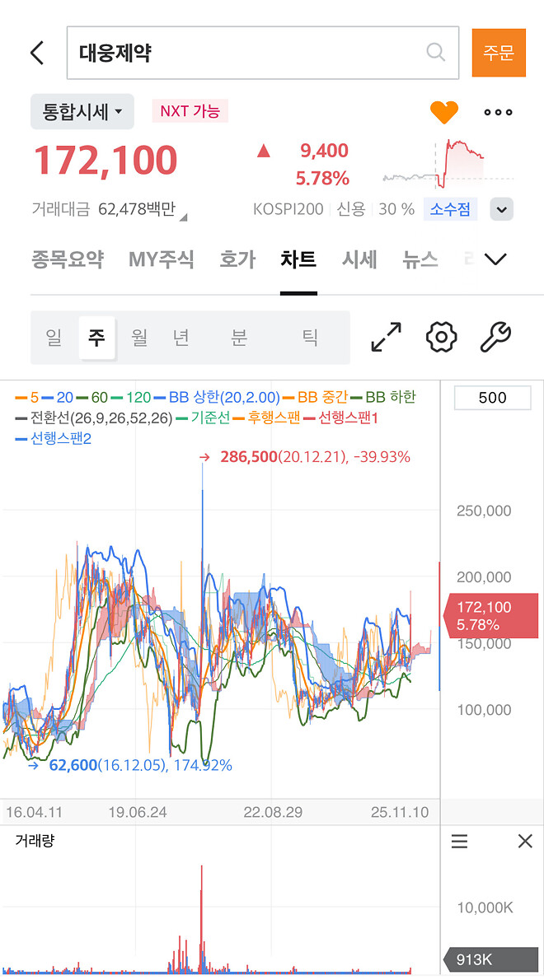Screen dimensions: 544x980
Task: Open the intraday mini price chart
Action: tap(448, 164)
